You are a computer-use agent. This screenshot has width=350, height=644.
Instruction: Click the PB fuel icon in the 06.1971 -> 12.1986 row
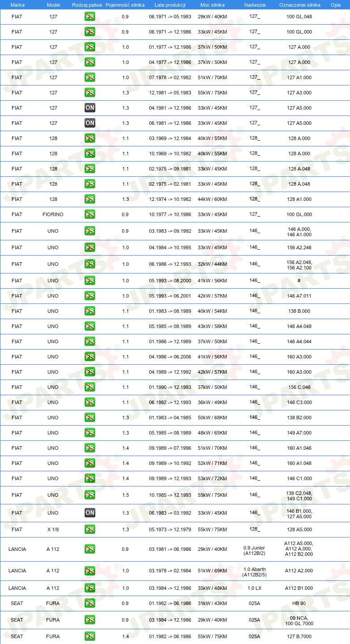[90, 32]
